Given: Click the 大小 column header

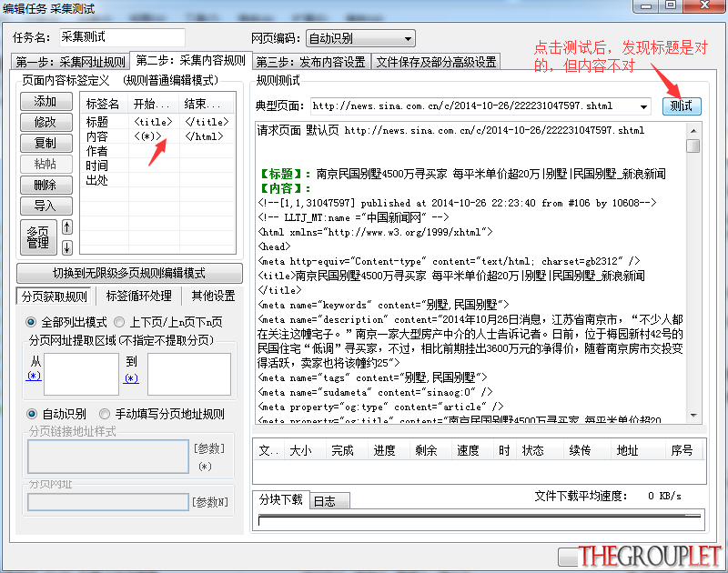Looking at the screenshot, I should pyautogui.click(x=303, y=450).
